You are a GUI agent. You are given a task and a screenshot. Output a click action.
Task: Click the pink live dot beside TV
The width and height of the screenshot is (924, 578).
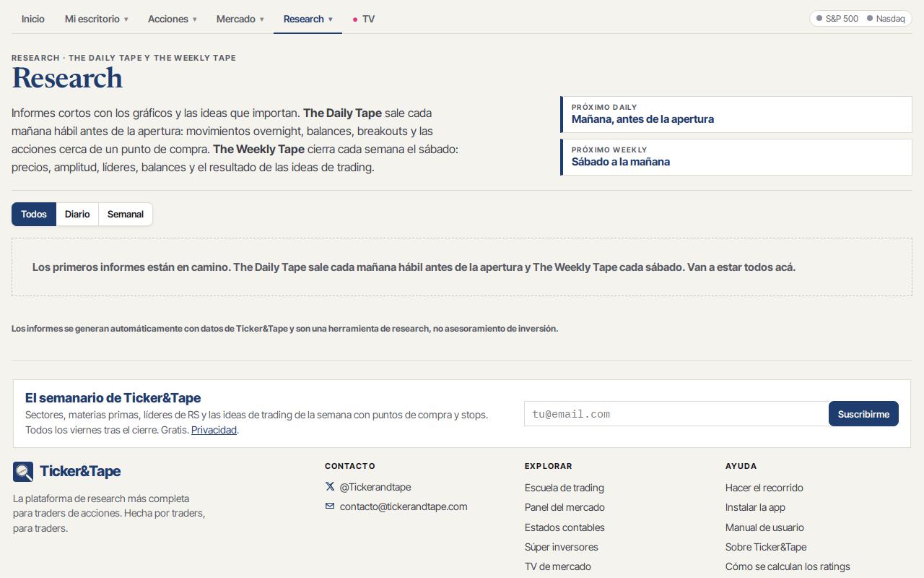(x=355, y=20)
